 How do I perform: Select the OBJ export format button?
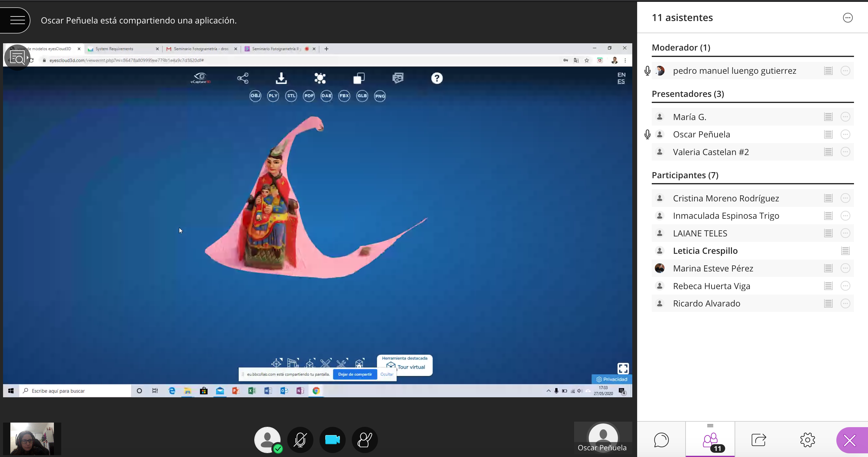pos(255,96)
